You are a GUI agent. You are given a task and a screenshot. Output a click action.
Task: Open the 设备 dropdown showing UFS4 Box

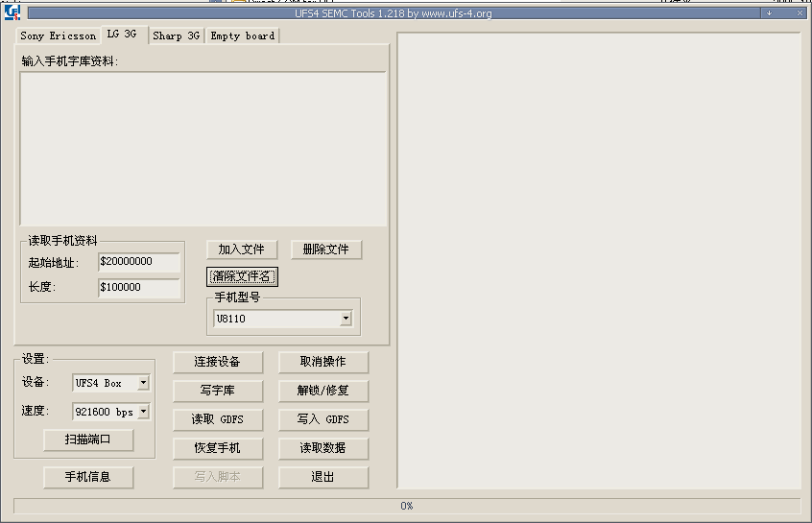(143, 383)
